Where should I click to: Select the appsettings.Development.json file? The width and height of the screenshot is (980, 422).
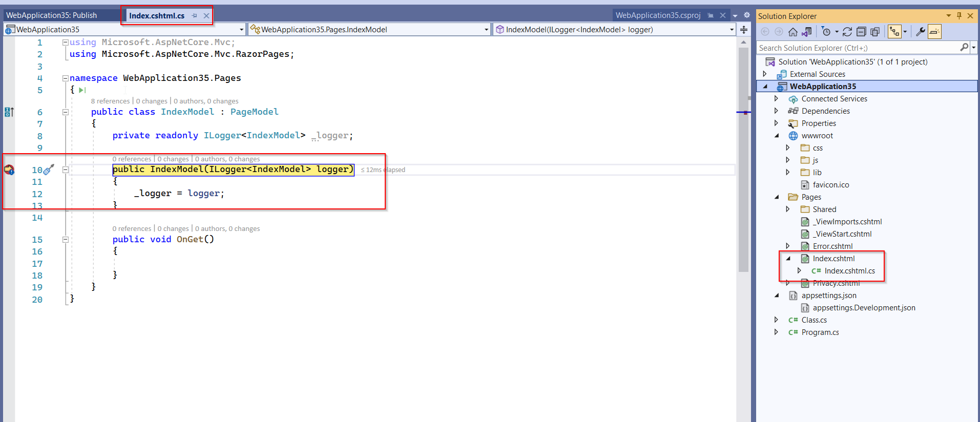[864, 308]
